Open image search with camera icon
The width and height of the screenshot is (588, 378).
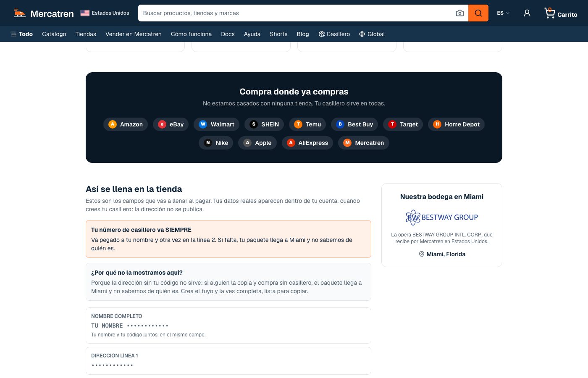(460, 13)
